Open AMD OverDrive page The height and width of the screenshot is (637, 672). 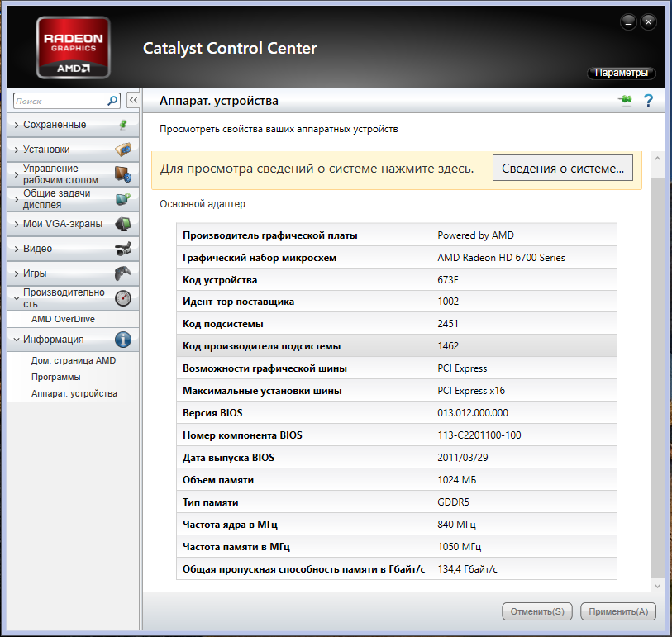tap(63, 319)
